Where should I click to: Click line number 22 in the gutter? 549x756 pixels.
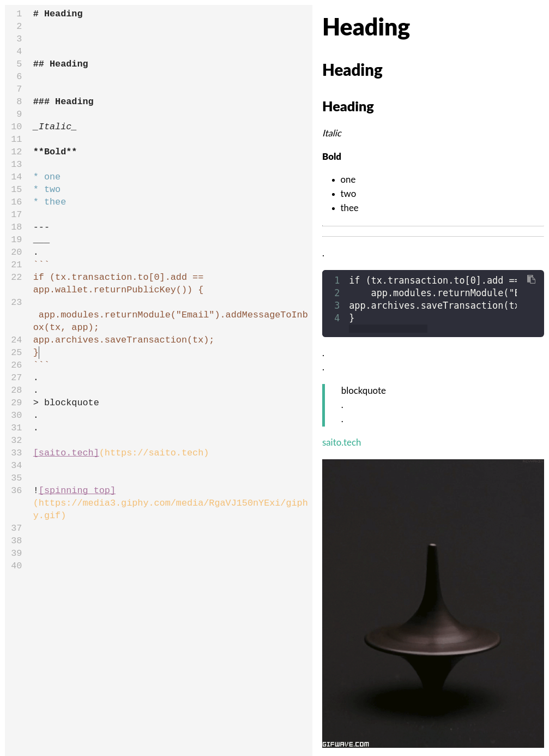[16, 277]
